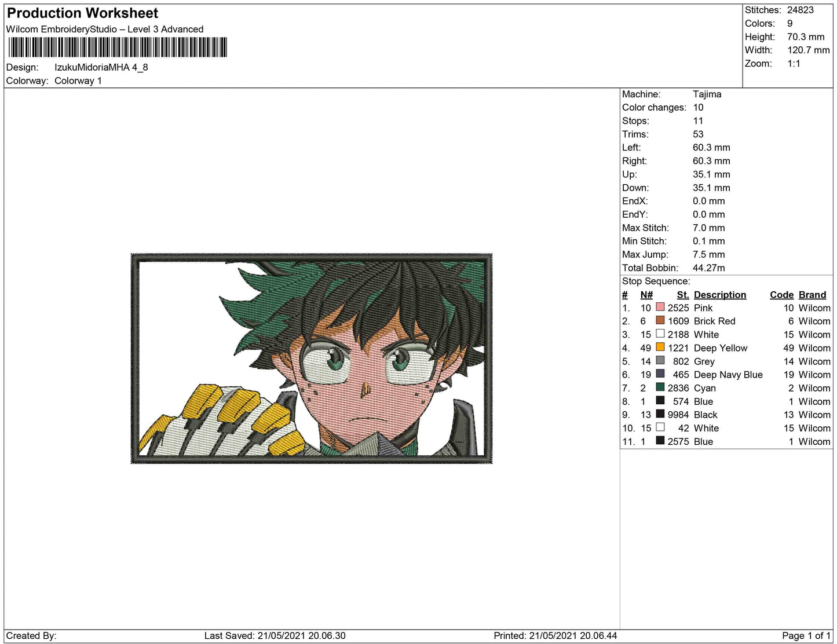
Task: Click the Code column header
Action: [x=781, y=295]
